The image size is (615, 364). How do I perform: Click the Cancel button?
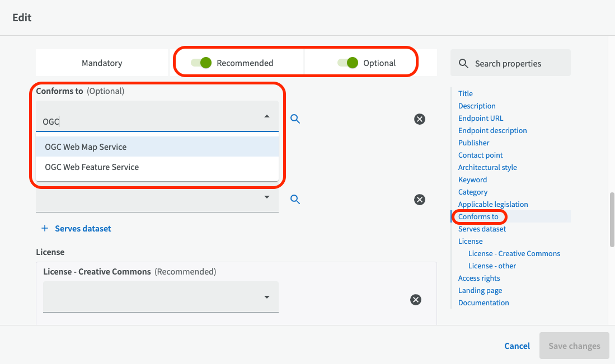pos(517,346)
